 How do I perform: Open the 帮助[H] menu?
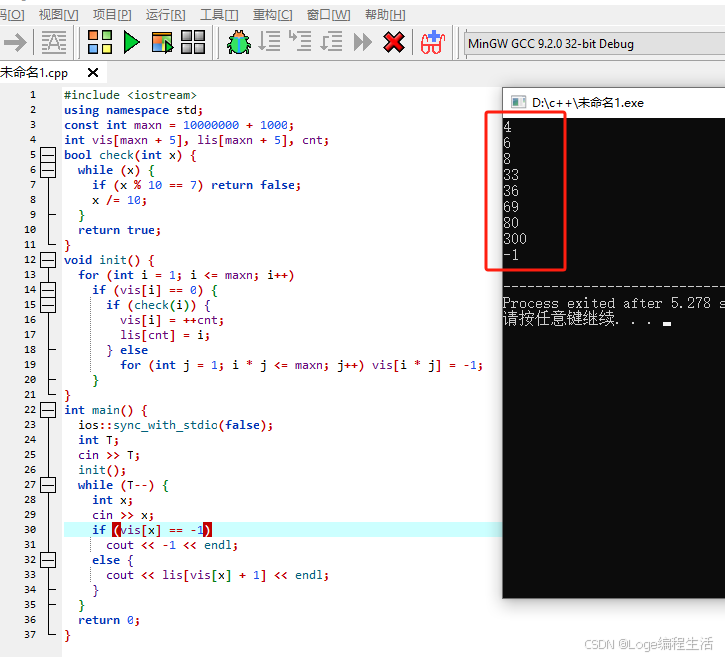click(x=385, y=15)
